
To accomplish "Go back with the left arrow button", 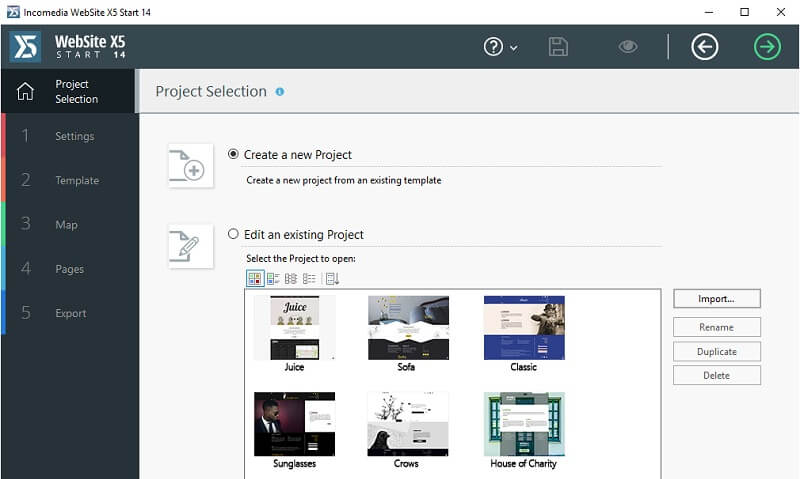I will (705, 47).
